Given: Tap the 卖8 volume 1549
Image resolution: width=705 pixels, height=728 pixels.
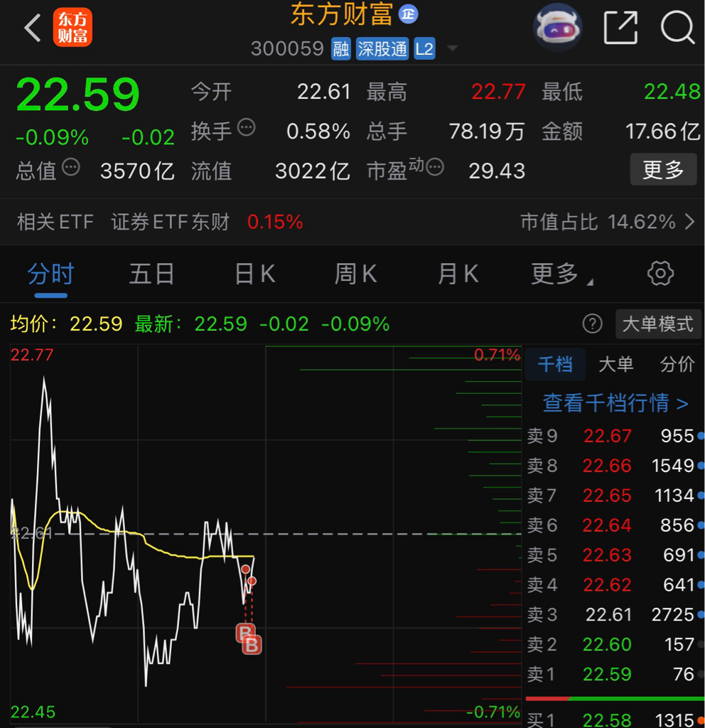Looking at the screenshot, I should click(x=672, y=466).
